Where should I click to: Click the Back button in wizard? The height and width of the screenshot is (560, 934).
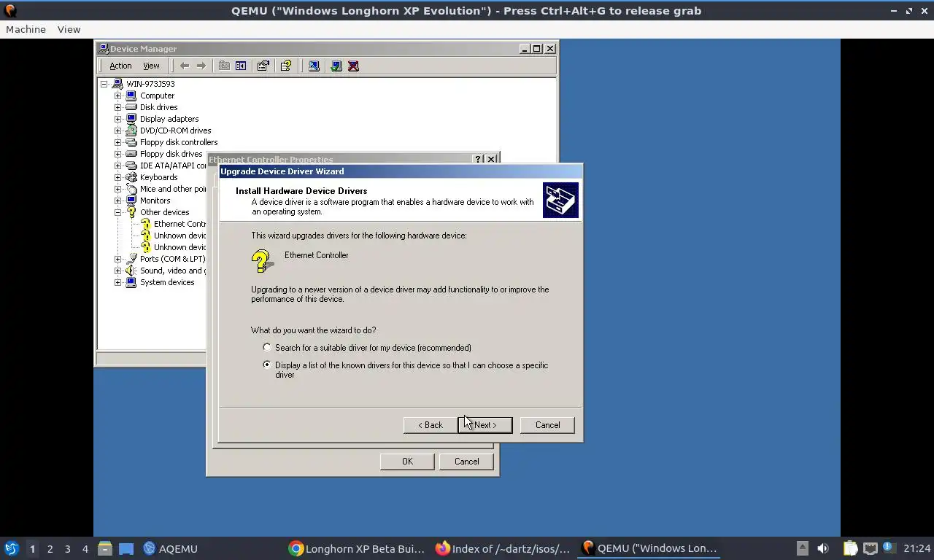[x=431, y=425]
